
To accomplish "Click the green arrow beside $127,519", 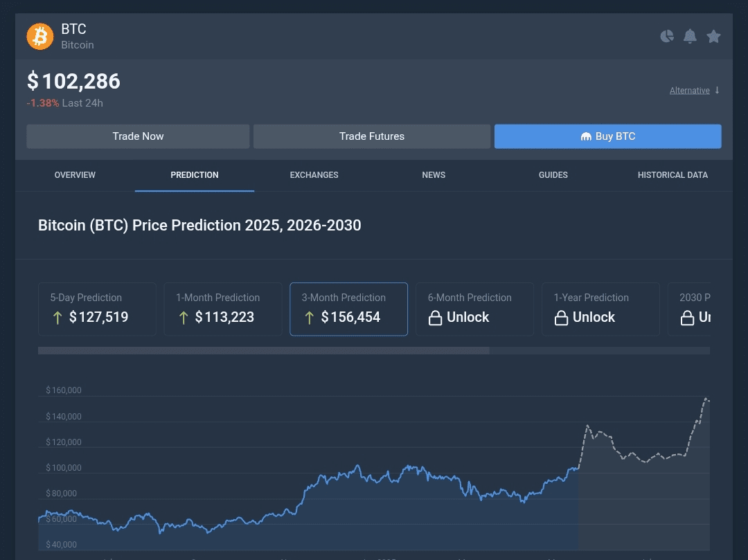I will coord(58,317).
